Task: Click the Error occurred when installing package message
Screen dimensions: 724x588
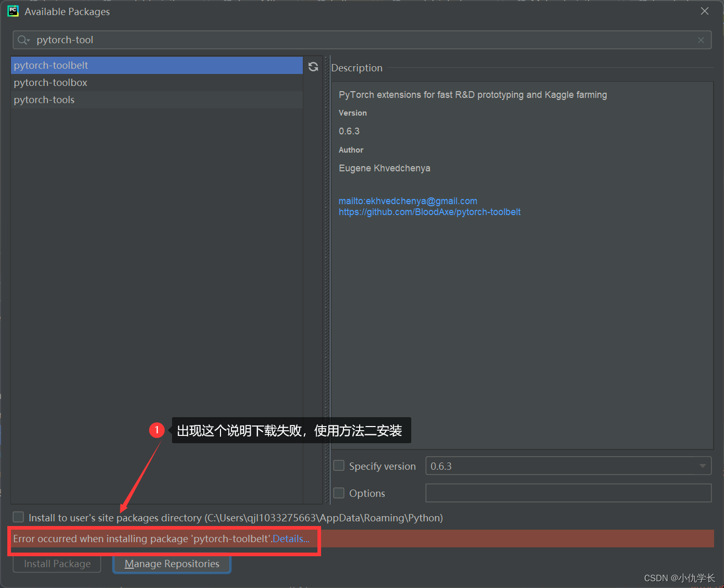Action: [142, 539]
